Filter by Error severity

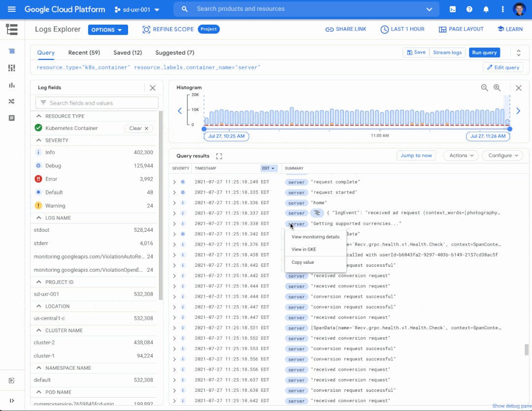pyautogui.click(x=94, y=179)
